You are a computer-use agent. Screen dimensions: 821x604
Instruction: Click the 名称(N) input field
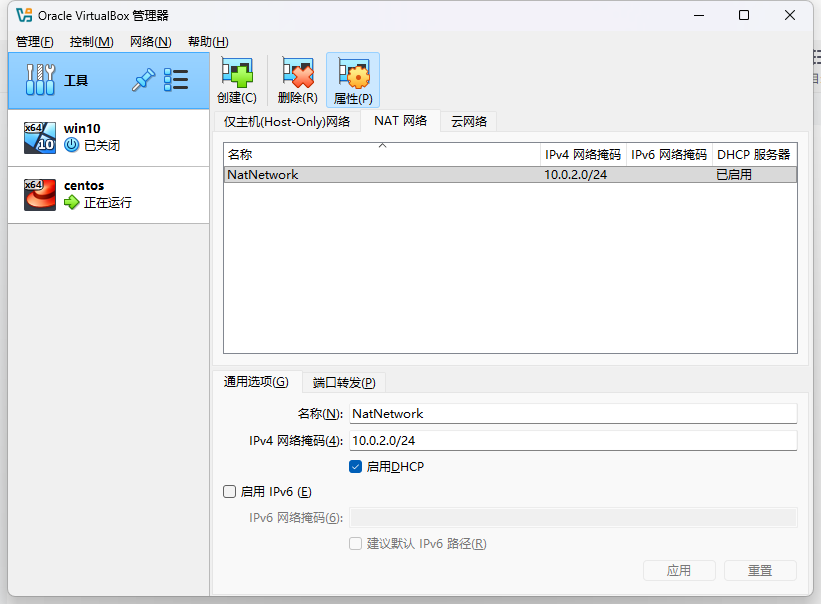(573, 413)
